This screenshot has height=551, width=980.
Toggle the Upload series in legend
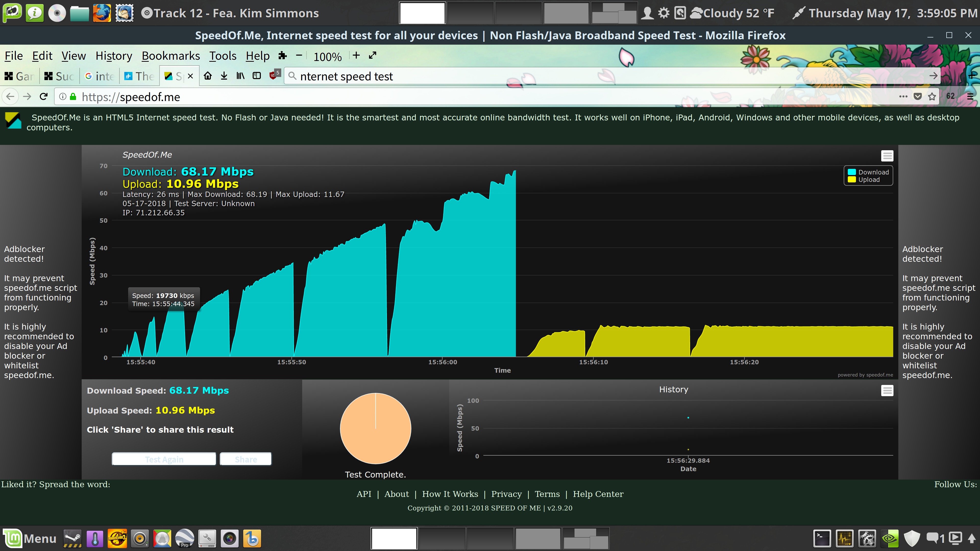(864, 180)
